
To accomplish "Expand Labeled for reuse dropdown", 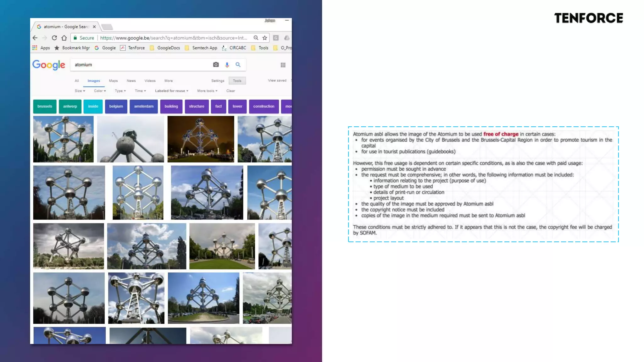I will coord(171,91).
